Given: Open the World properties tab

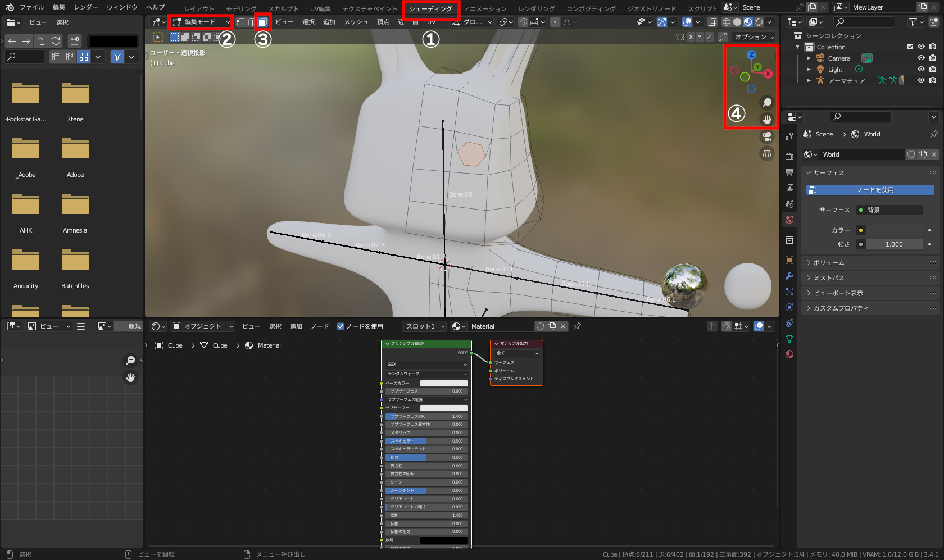Looking at the screenshot, I should 789,220.
